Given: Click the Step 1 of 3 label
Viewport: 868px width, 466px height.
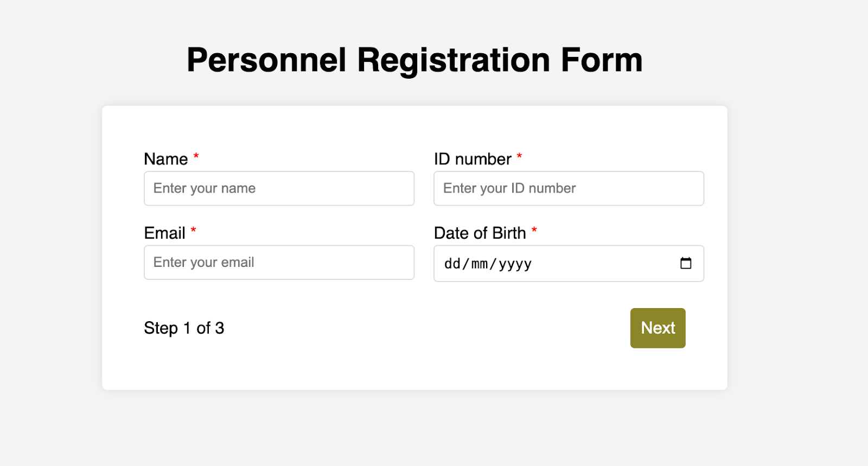Looking at the screenshot, I should pyautogui.click(x=183, y=328).
